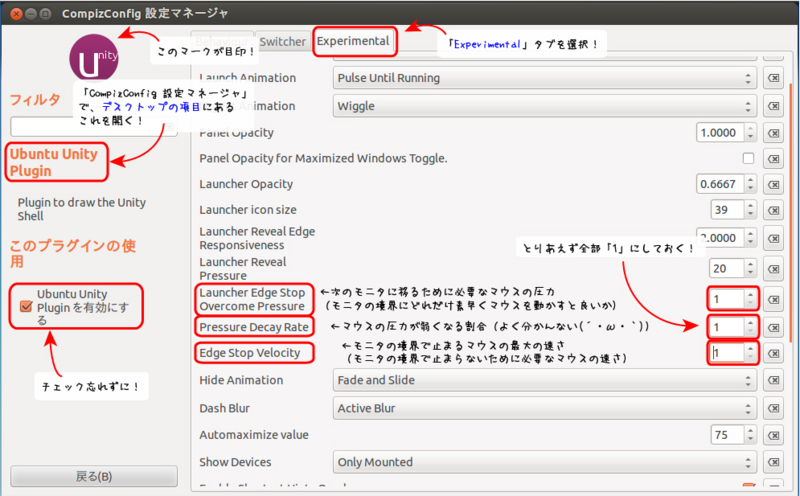
Task: Click the 戻る(B) back button
Action: click(x=94, y=476)
